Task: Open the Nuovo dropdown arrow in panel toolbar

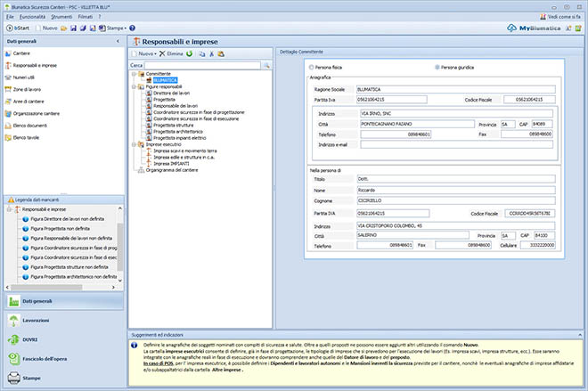Action: click(x=155, y=54)
